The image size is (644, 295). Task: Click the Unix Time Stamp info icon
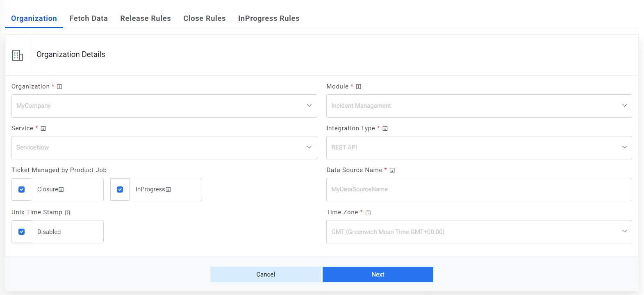pos(68,213)
